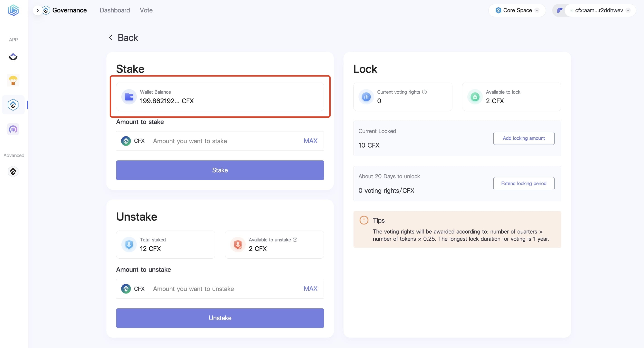Click Add locking amount button

tap(524, 138)
